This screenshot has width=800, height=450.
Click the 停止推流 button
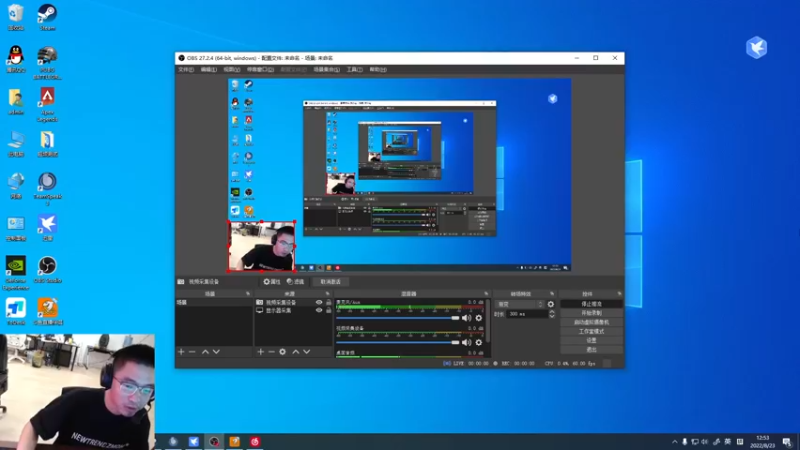pos(591,304)
